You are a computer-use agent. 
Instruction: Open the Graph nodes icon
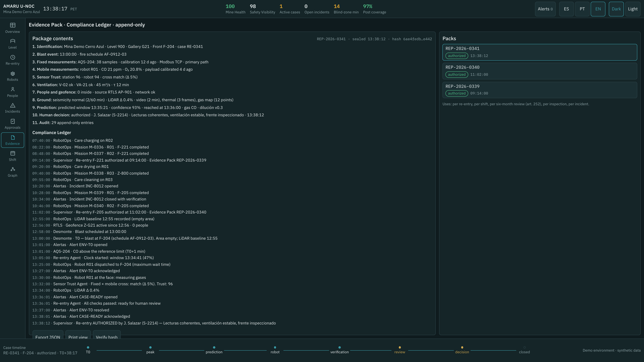pos(12,172)
